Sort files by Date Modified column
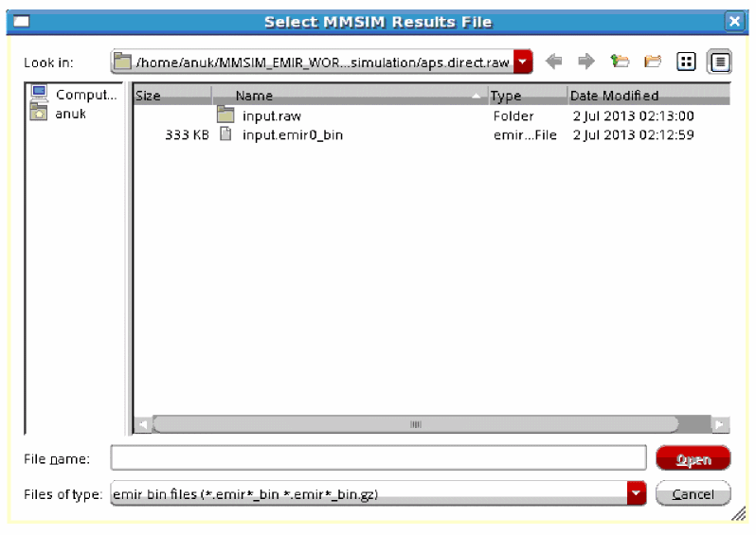 649,96
